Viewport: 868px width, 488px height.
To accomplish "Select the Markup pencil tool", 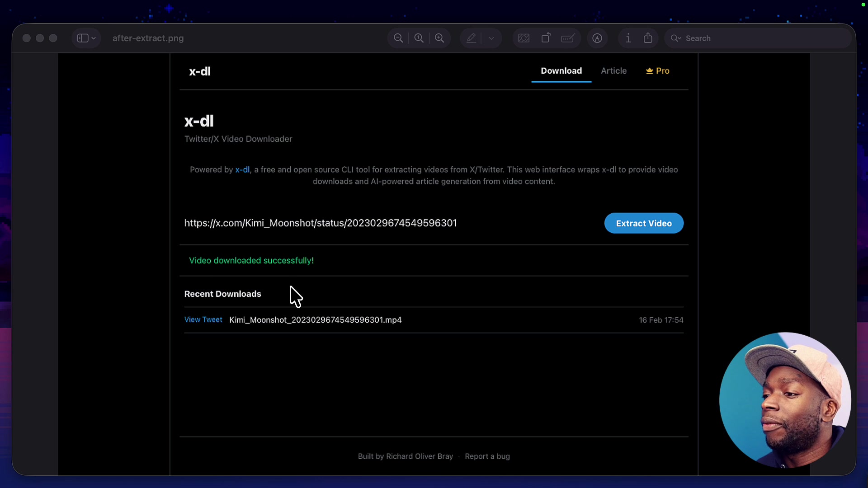I will pyautogui.click(x=471, y=38).
